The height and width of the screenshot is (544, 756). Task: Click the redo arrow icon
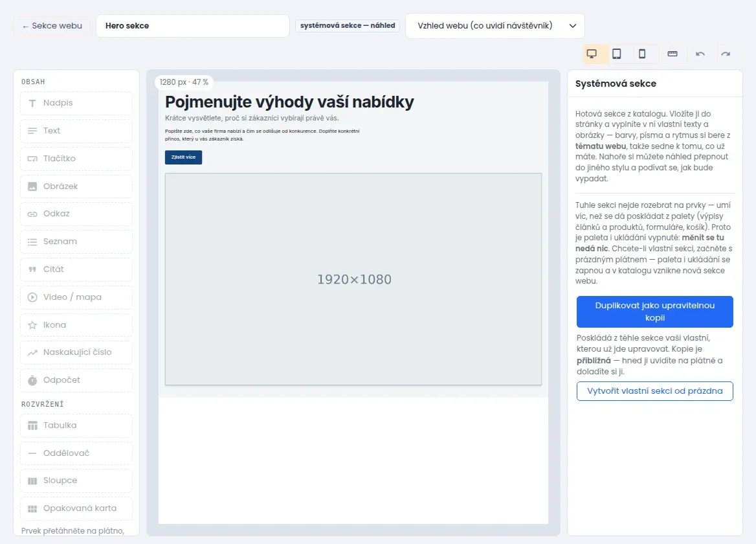point(726,54)
